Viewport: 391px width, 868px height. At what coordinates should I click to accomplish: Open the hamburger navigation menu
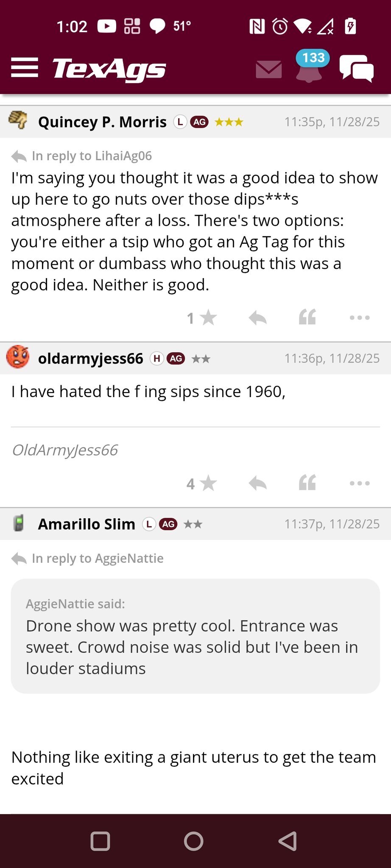[x=25, y=68]
